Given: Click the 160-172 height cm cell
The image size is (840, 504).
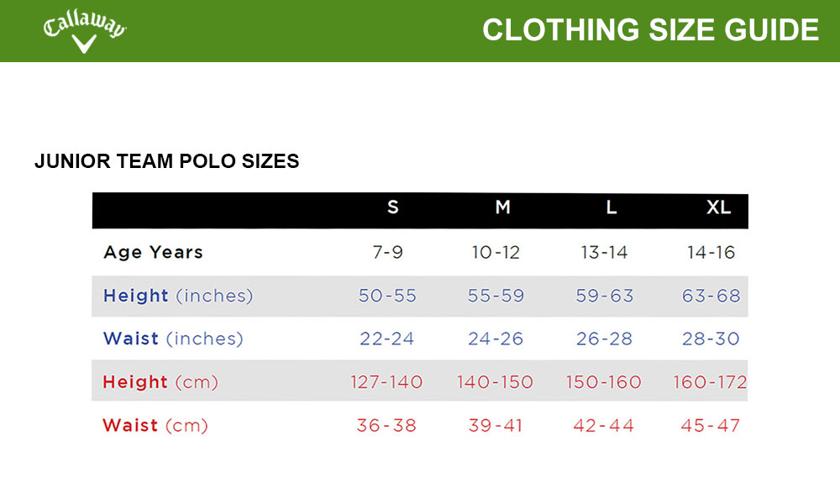Looking at the screenshot, I should (x=710, y=382).
